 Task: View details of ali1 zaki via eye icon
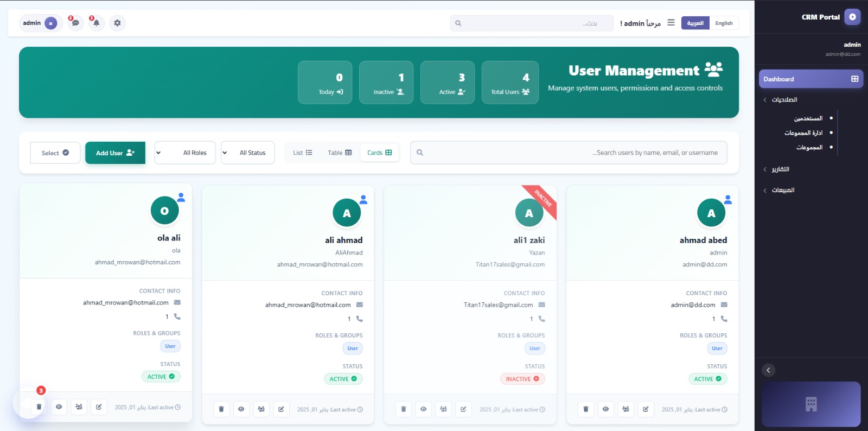pos(424,409)
